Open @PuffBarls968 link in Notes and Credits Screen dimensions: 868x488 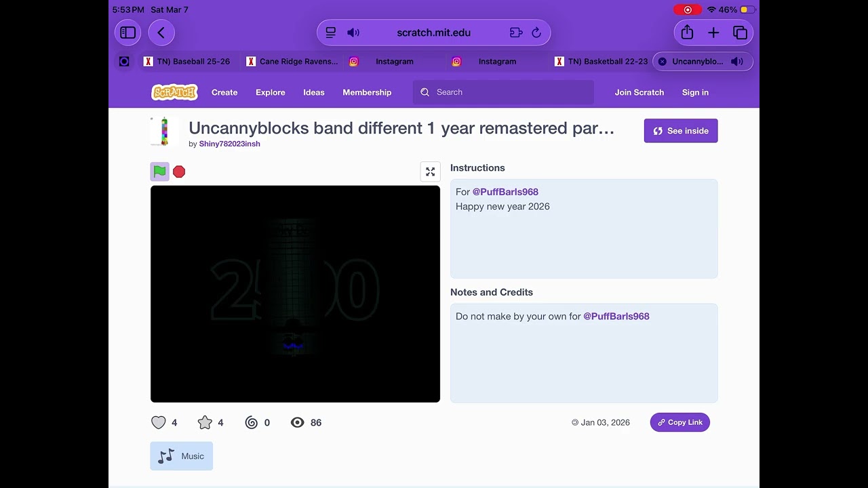616,316
